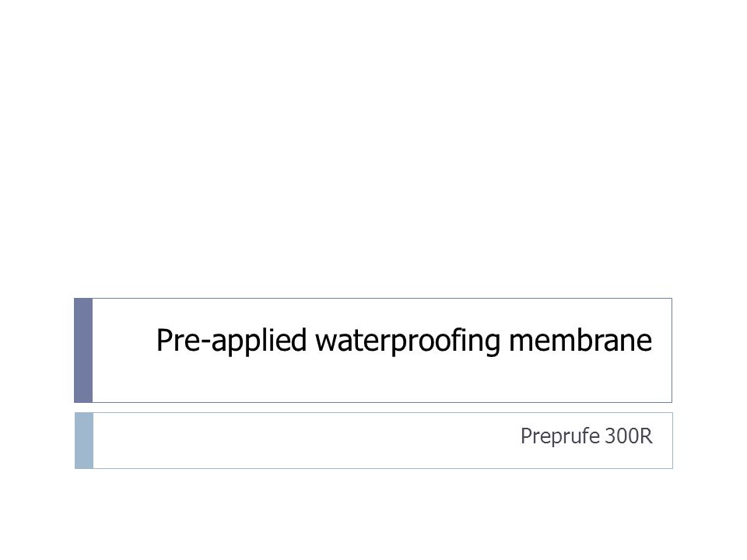The width and height of the screenshot is (747, 560).
Task: Place cursor on the word 'Pre-applied'
Action: click(x=231, y=341)
